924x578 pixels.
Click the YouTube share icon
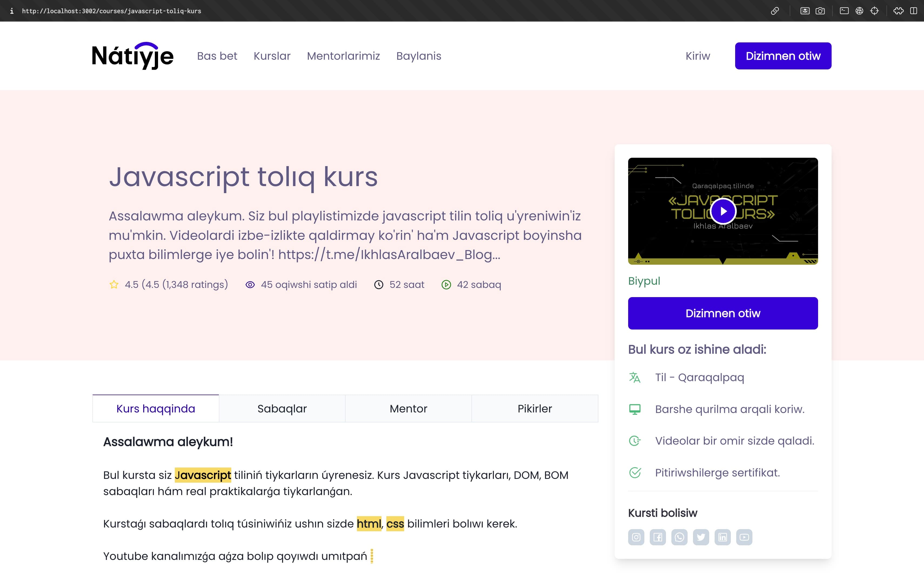pyautogui.click(x=744, y=537)
